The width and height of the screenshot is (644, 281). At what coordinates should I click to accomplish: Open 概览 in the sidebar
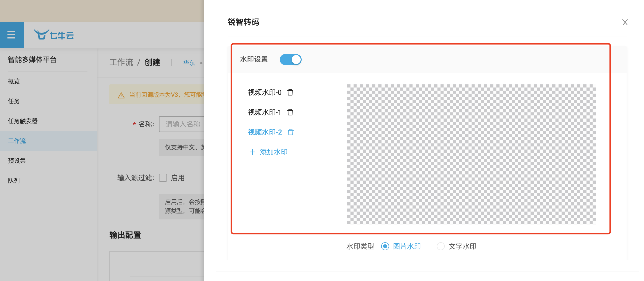pyautogui.click(x=14, y=81)
